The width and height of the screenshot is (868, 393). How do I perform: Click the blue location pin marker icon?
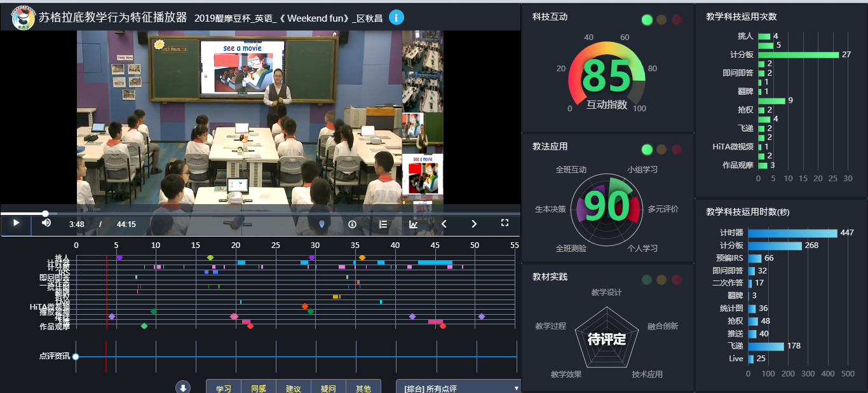(322, 224)
